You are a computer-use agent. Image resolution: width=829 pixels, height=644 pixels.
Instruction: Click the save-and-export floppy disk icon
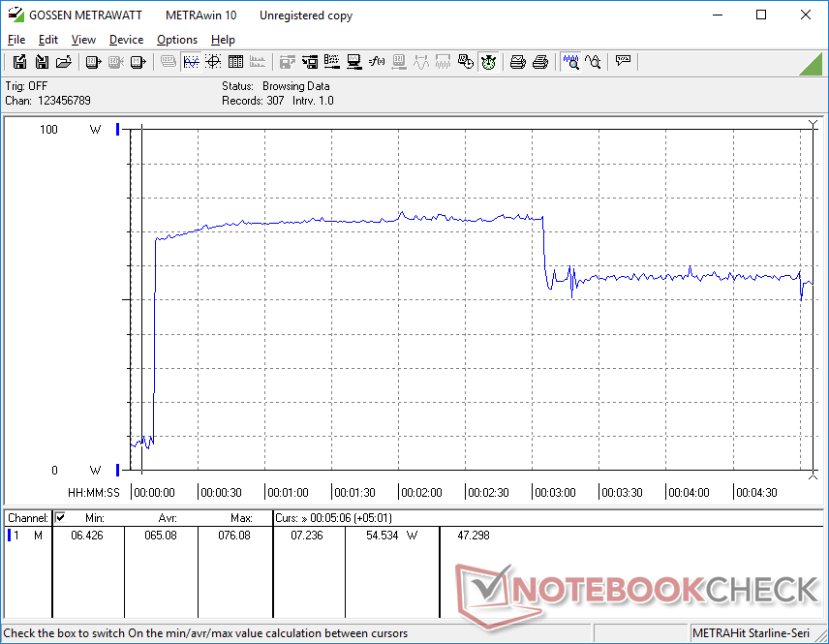(19, 62)
